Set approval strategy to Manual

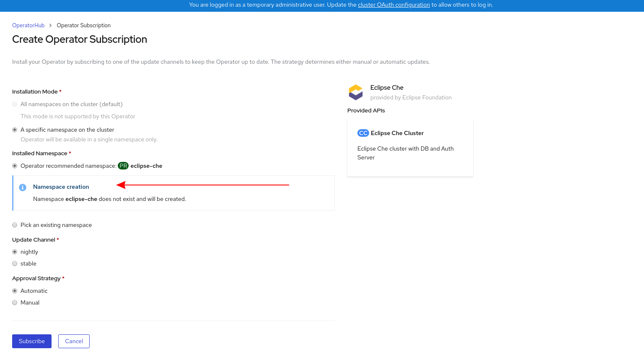click(x=15, y=302)
